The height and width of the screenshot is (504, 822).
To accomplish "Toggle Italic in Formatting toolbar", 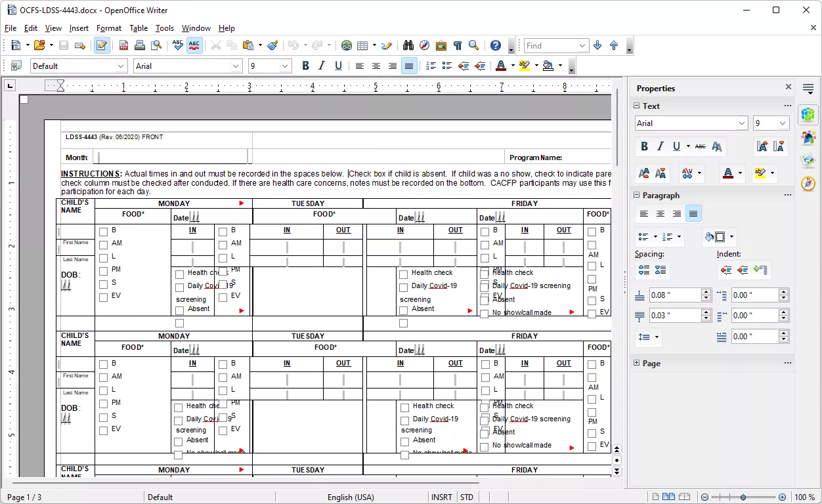I will tap(322, 66).
